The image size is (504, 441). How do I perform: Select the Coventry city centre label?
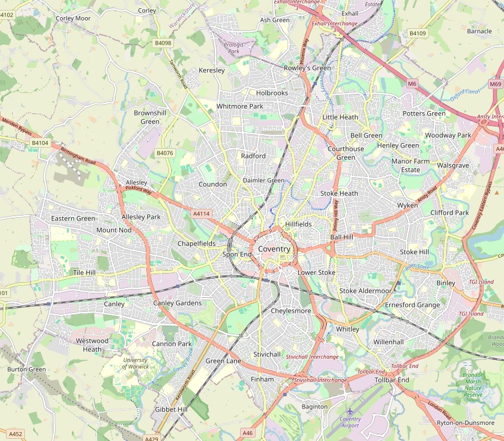tap(274, 249)
